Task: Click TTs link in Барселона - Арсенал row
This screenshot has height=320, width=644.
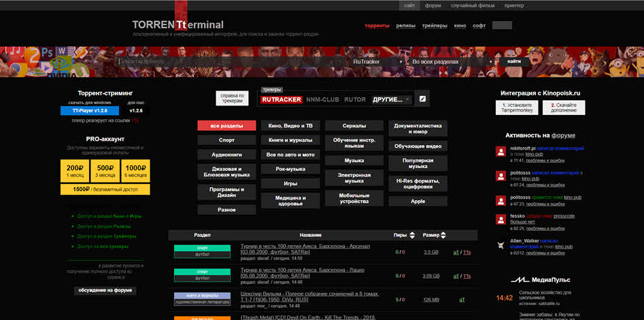Action: point(467,253)
